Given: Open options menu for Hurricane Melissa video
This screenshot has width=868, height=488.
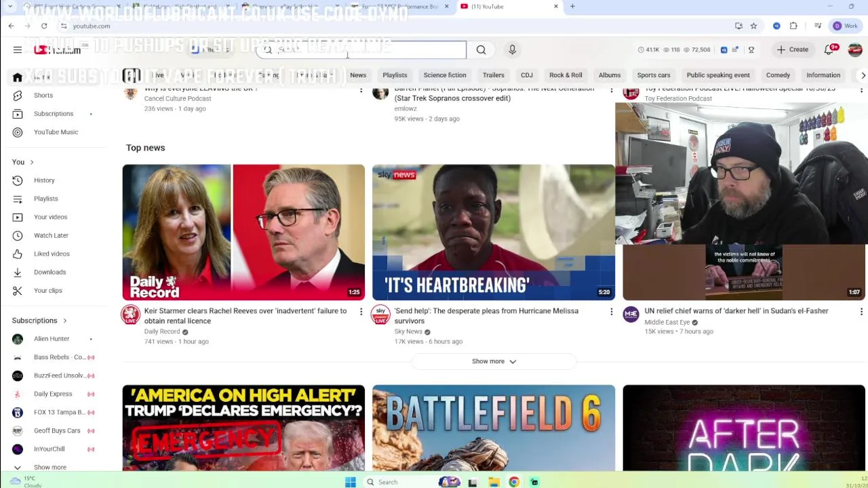Looking at the screenshot, I should click(x=611, y=311).
